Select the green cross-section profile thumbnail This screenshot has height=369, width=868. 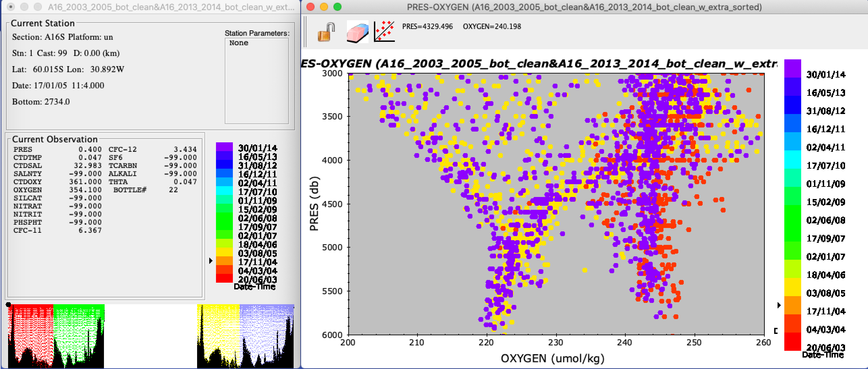pyautogui.click(x=79, y=336)
